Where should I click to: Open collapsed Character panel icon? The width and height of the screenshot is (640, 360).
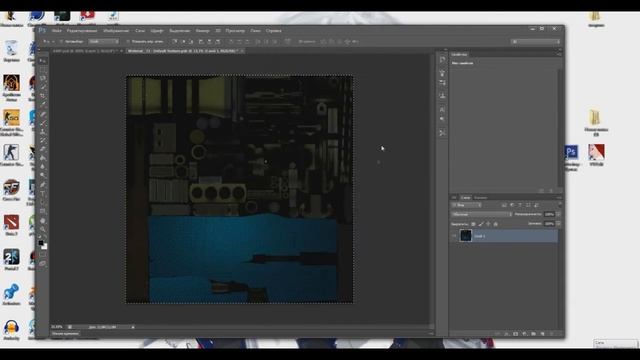point(442,109)
